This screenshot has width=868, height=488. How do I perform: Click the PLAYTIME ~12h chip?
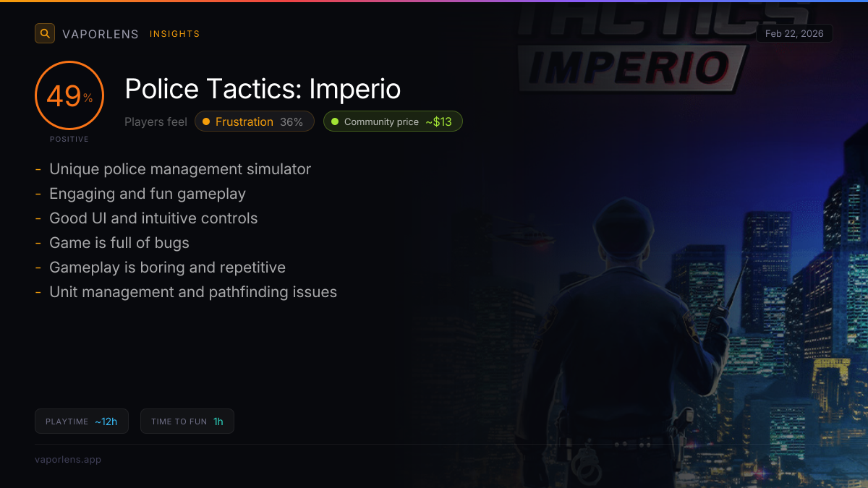[82, 421]
